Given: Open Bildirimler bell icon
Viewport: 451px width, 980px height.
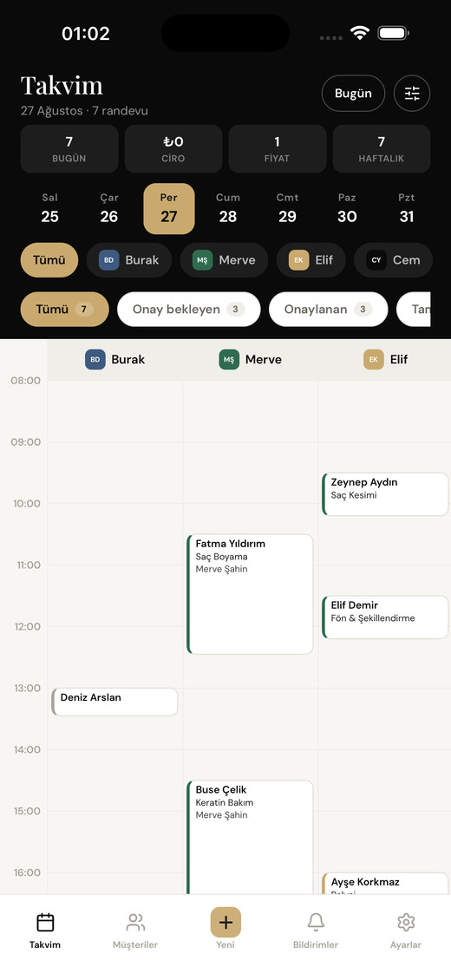Looking at the screenshot, I should pos(316,922).
